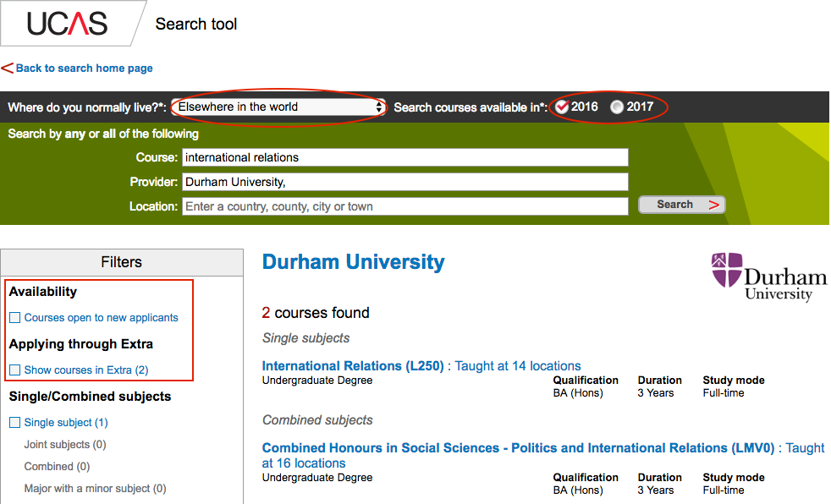
Task: Click '2 courses found' text
Action: point(316,313)
